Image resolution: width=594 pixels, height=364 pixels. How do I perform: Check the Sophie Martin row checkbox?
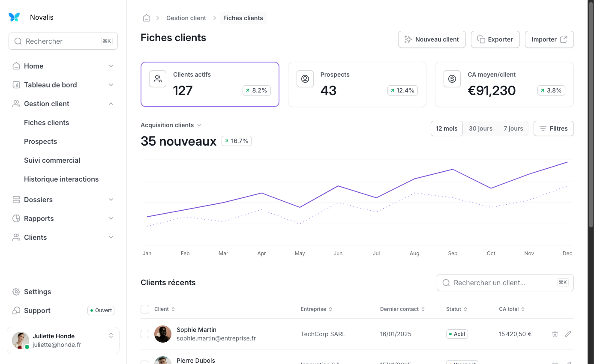145,334
